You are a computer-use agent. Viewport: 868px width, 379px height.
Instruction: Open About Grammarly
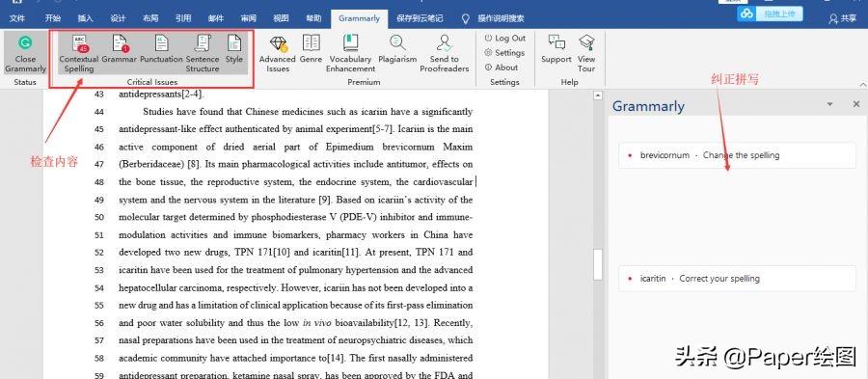502,68
